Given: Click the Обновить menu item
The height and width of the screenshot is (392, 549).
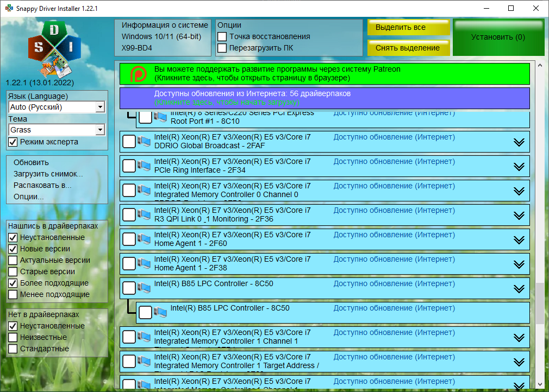Looking at the screenshot, I should tap(31, 162).
